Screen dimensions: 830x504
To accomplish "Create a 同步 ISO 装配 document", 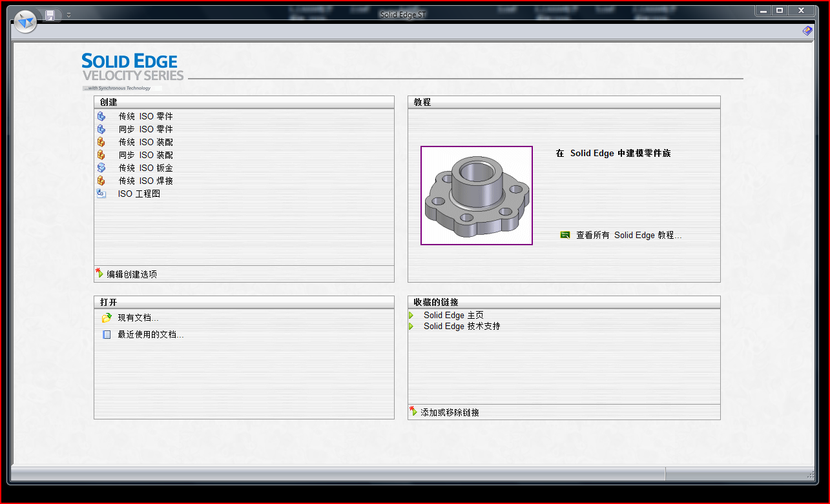I will click(146, 155).
